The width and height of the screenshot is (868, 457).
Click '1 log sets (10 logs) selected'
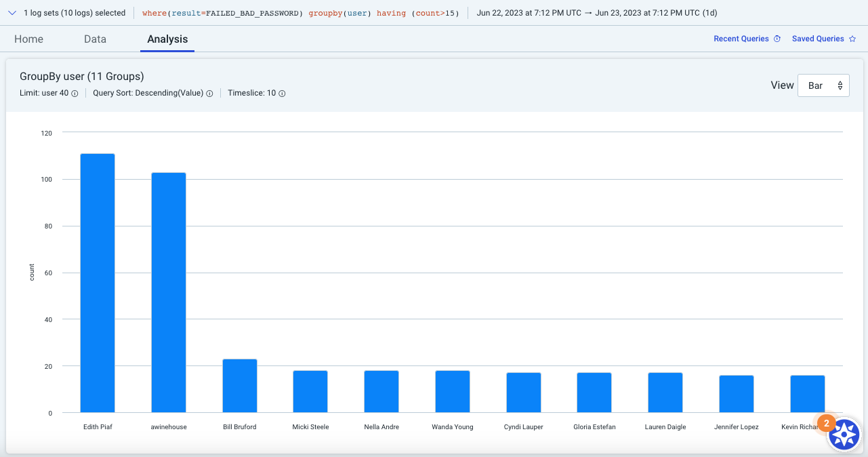point(75,13)
